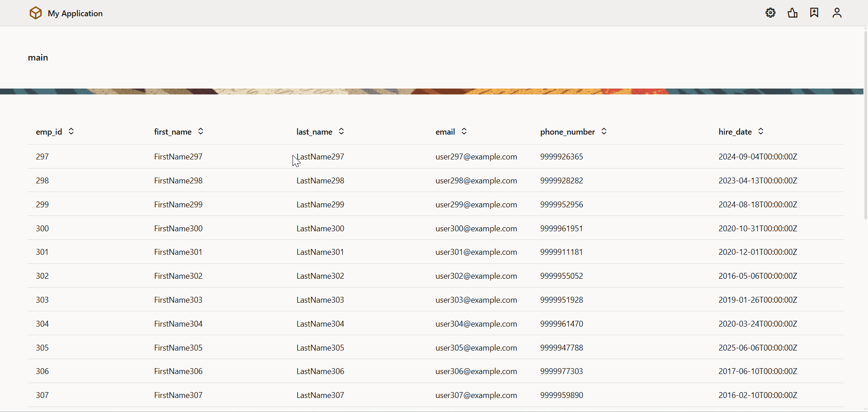Sort table by emp_id using sort arrows
This screenshot has height=412, width=868.
click(71, 131)
